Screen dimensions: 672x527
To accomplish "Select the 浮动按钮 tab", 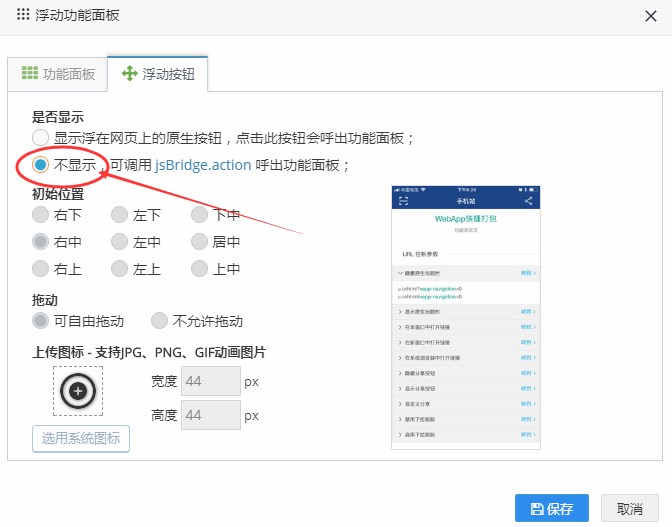I will [x=158, y=74].
